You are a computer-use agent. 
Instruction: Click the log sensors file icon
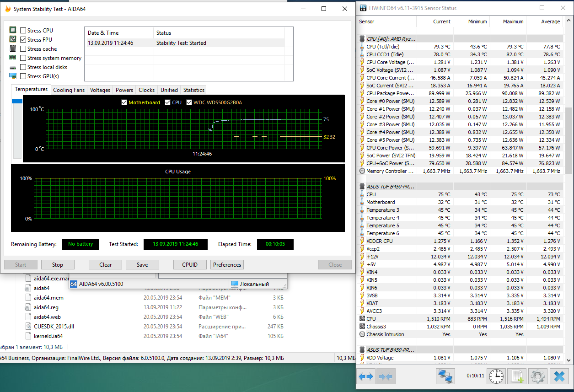coord(517,376)
